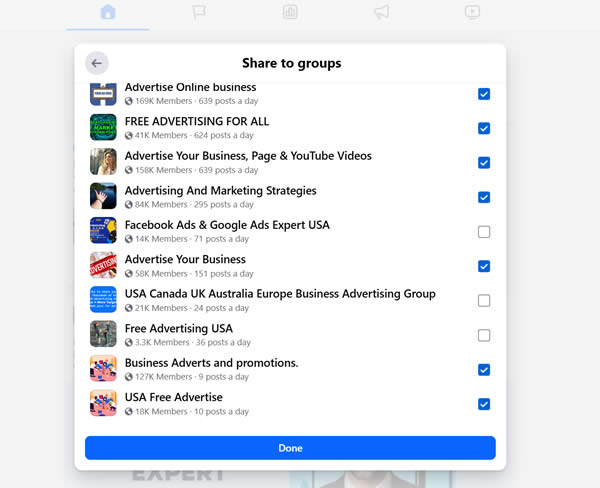600x488 pixels.
Task: Open the Ads megaphone tab in top bar
Action: [x=382, y=12]
